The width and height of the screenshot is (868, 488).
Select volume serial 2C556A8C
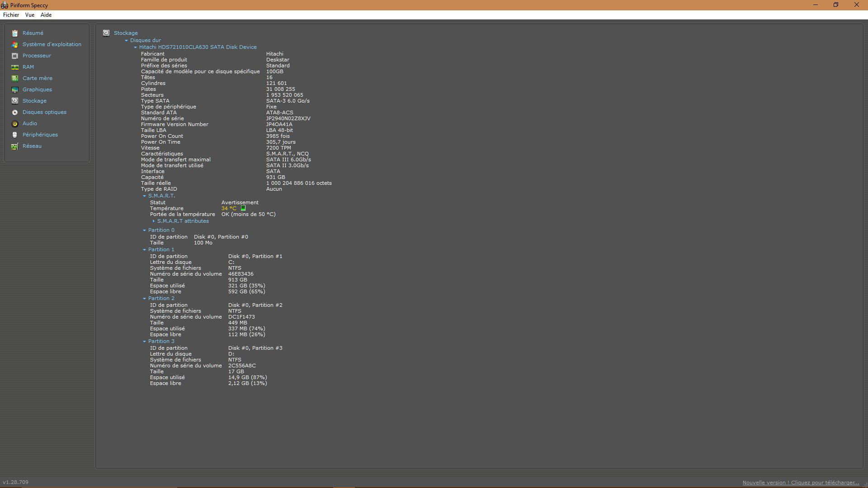(x=242, y=366)
